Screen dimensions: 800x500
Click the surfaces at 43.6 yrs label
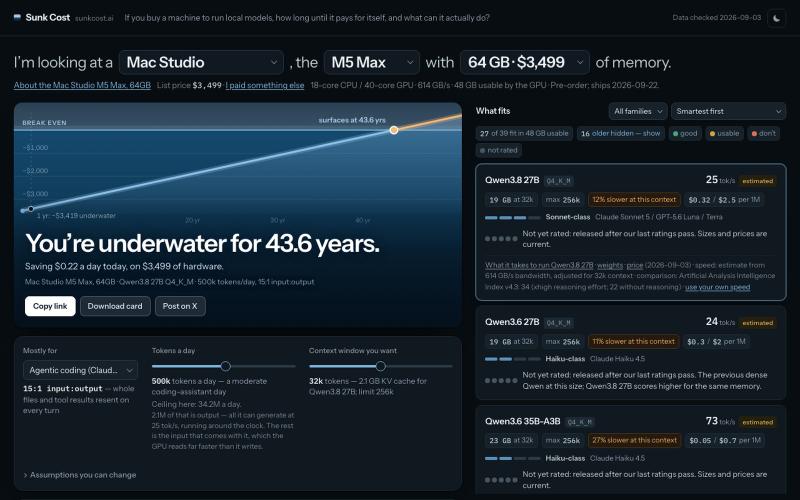pos(352,120)
